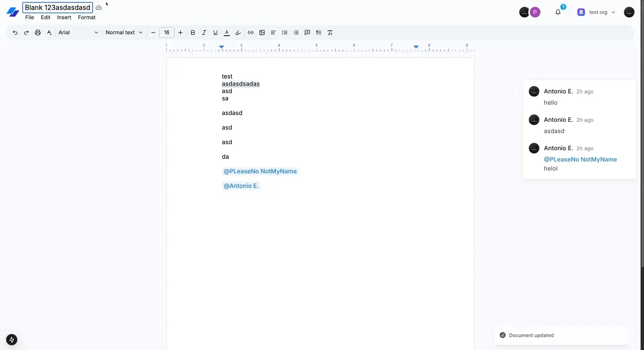Screen dimensions: 644x350
Task: Select the text color option
Action: coord(227,33)
